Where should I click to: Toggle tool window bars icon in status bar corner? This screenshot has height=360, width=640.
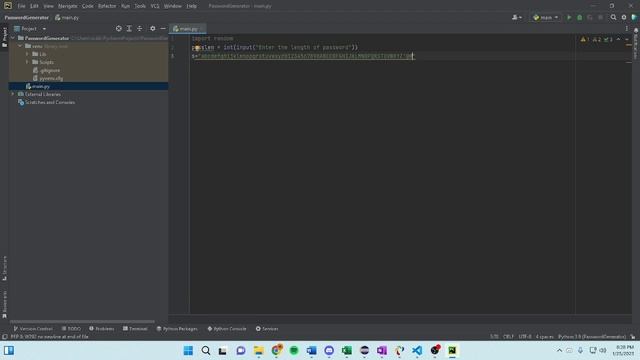click(x=4, y=337)
